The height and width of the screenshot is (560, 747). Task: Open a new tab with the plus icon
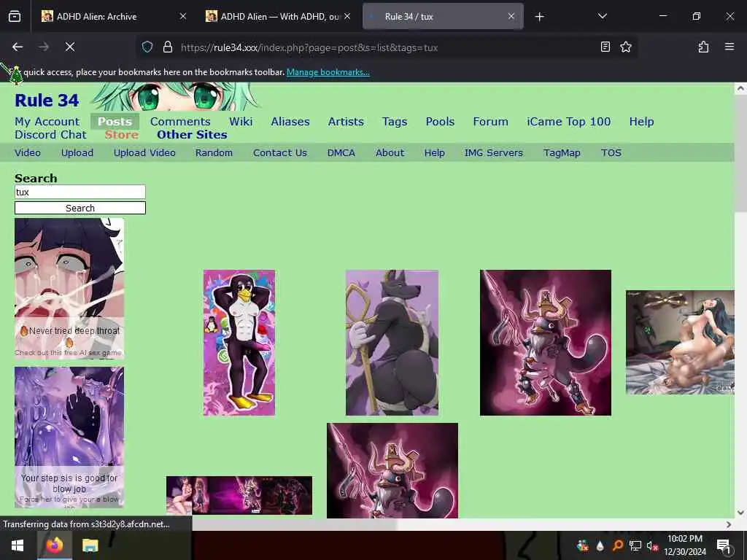coord(539,17)
